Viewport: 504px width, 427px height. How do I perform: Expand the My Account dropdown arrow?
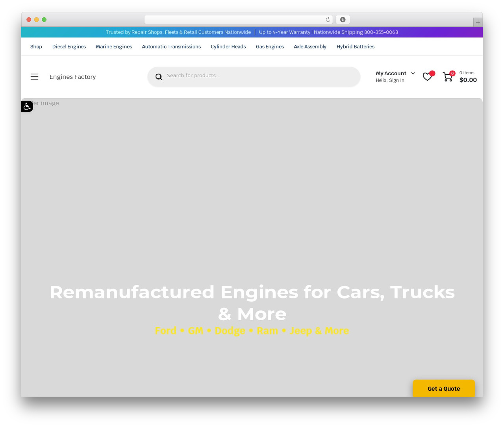pos(413,73)
